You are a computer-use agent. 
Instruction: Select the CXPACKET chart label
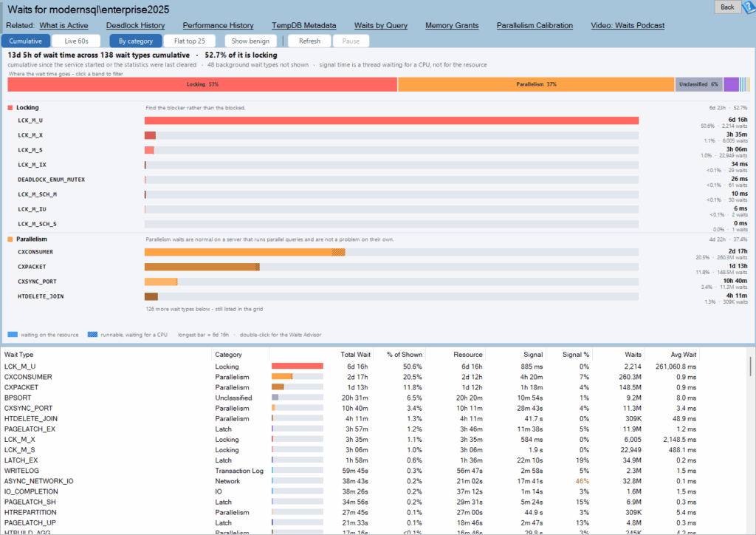pyautogui.click(x=32, y=267)
